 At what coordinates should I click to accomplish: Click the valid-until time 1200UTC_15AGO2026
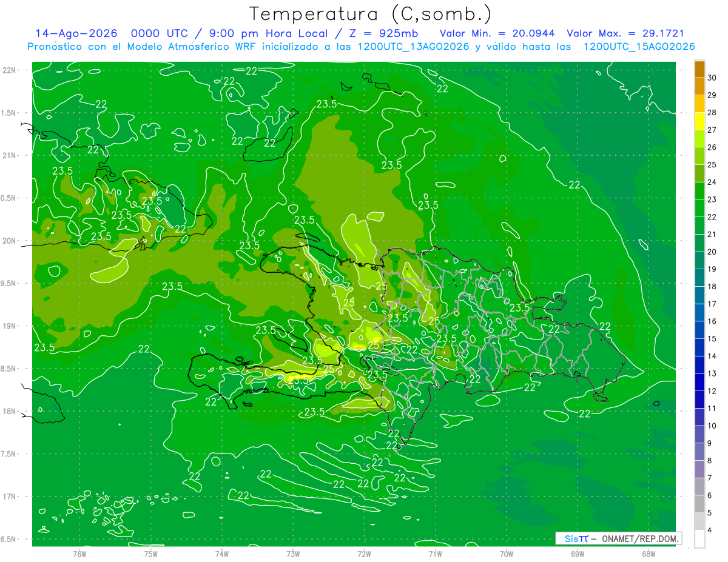pyautogui.click(x=639, y=47)
